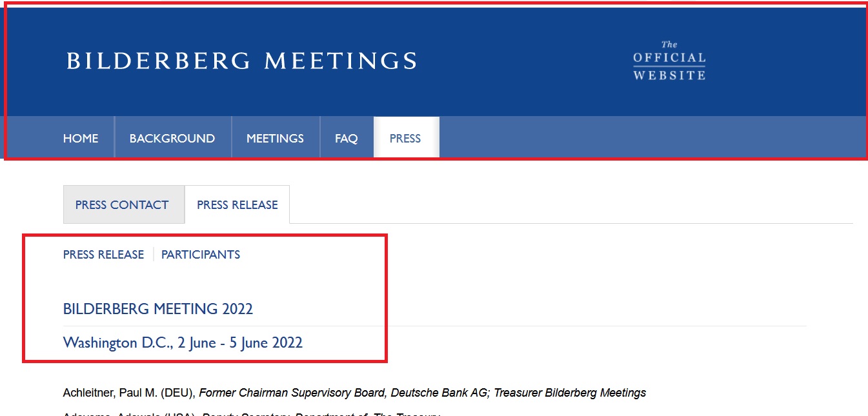
Task: Click the name Achleitner, Paul M. (DEU)
Action: (x=129, y=393)
